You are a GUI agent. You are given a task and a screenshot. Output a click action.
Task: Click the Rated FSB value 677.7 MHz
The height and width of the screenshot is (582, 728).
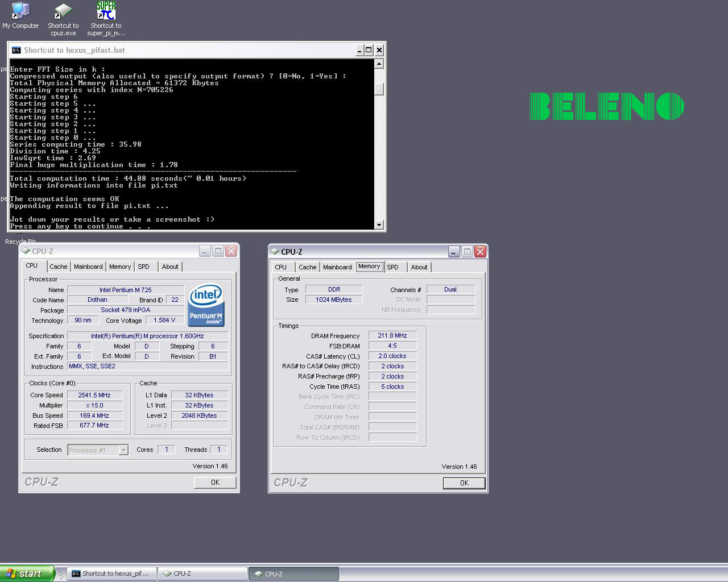(x=94, y=425)
